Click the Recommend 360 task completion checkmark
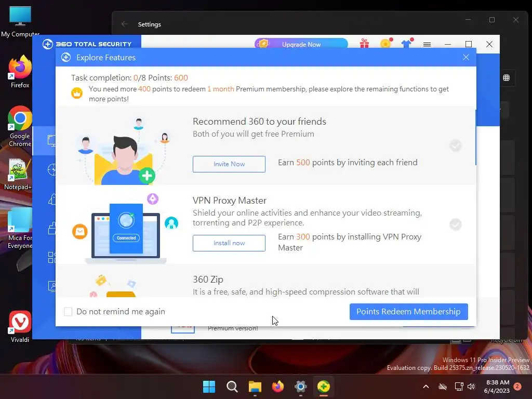Viewport: 532px width, 399px height. tap(455, 145)
